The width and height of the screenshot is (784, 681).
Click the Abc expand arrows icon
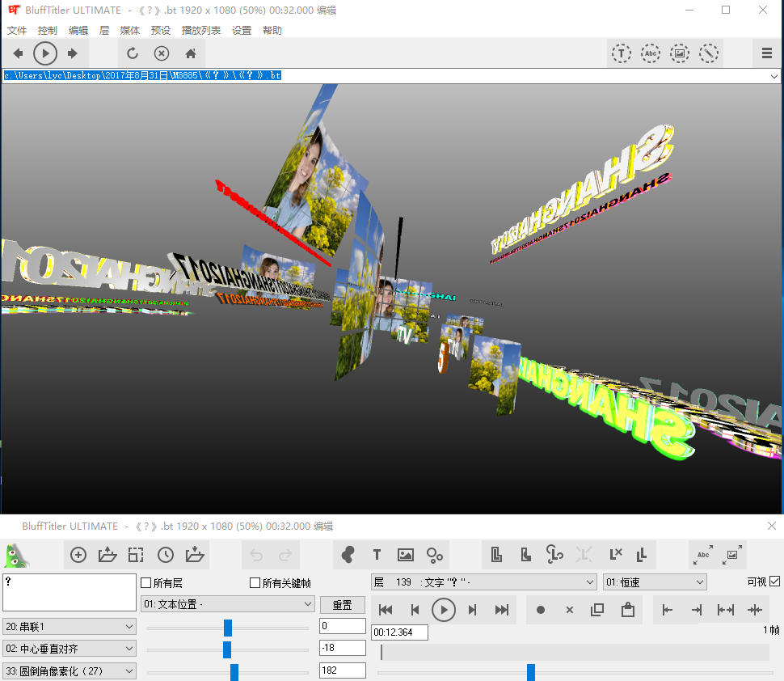click(703, 555)
